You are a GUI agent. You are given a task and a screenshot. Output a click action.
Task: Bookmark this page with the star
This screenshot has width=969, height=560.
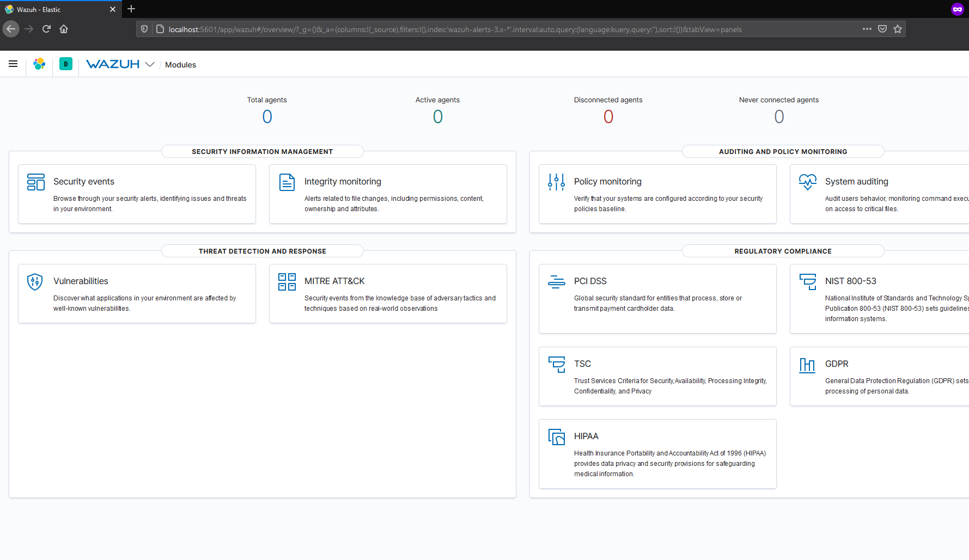click(x=898, y=29)
